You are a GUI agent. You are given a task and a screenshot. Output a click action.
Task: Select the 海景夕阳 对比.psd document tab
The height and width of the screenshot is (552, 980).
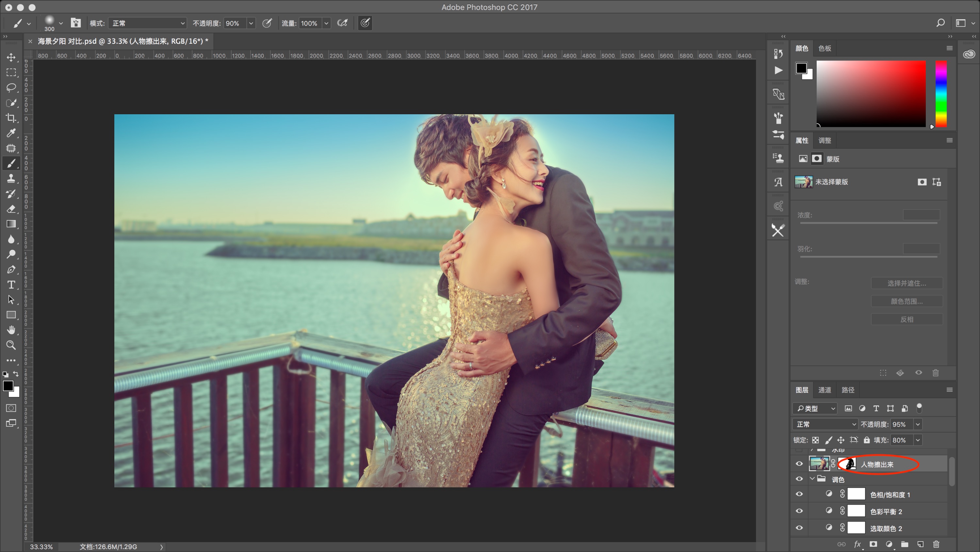(x=122, y=41)
